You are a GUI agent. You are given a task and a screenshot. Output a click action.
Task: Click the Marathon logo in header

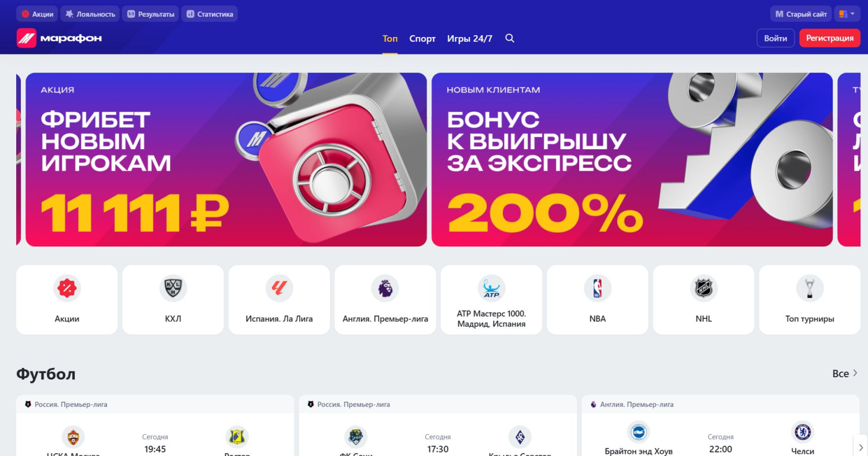click(x=60, y=38)
